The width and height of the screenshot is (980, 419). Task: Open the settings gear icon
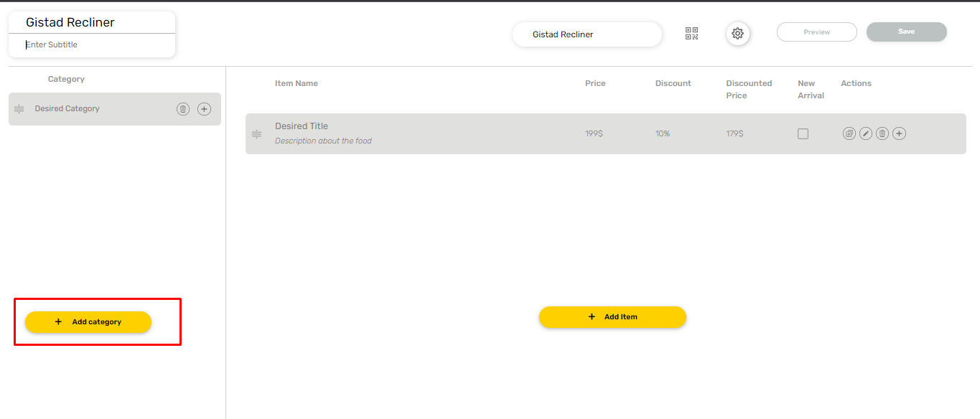(x=737, y=34)
